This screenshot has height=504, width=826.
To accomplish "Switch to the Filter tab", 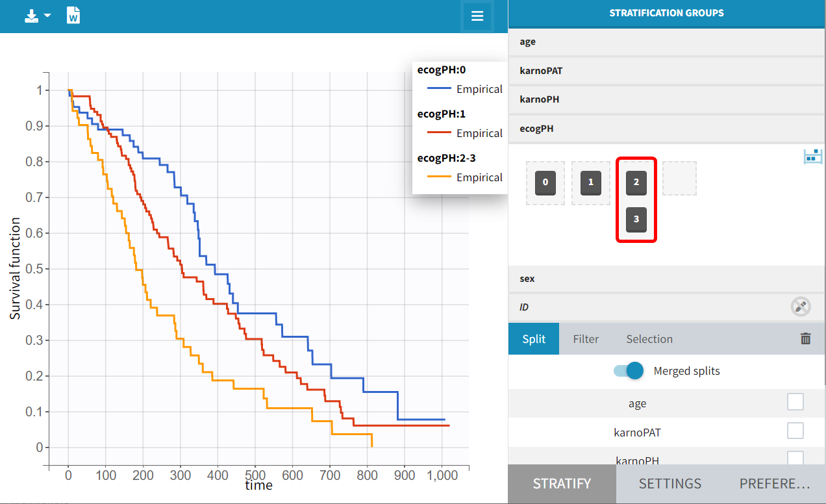I will coord(586,339).
